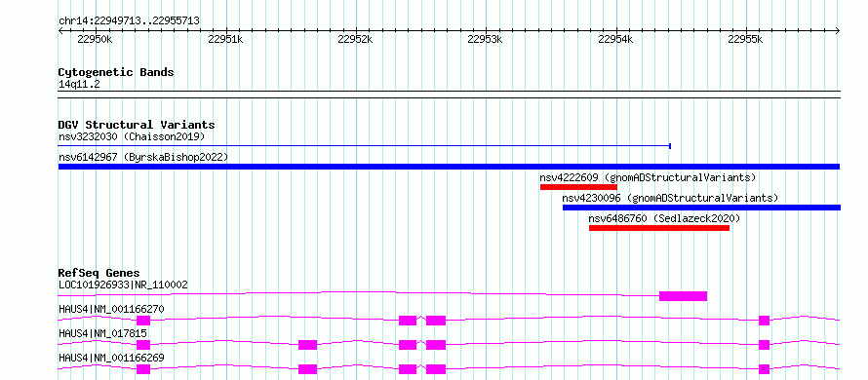The width and height of the screenshot is (868, 380).
Task: Click the second exon of HAUS4 NM_001166269
Action: coord(308,369)
